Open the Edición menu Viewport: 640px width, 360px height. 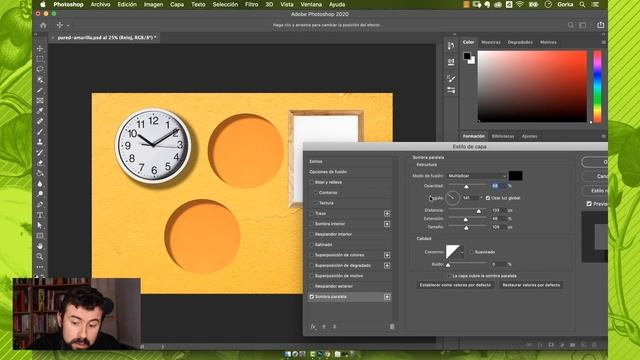coord(127,4)
